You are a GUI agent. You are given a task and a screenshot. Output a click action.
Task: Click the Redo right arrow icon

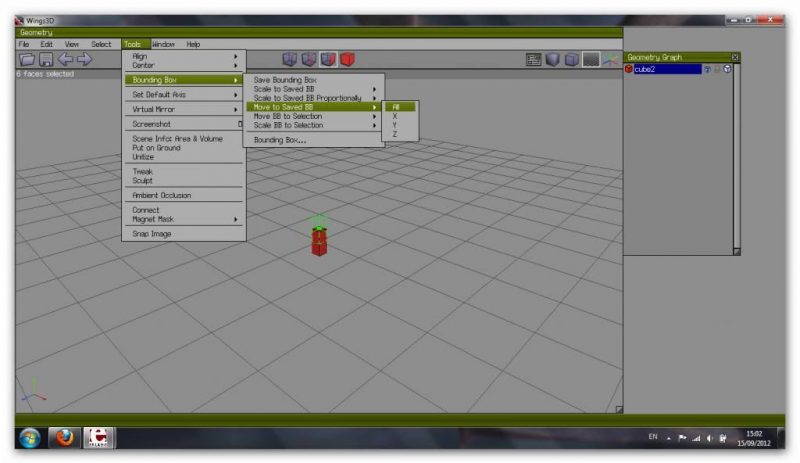click(x=84, y=60)
